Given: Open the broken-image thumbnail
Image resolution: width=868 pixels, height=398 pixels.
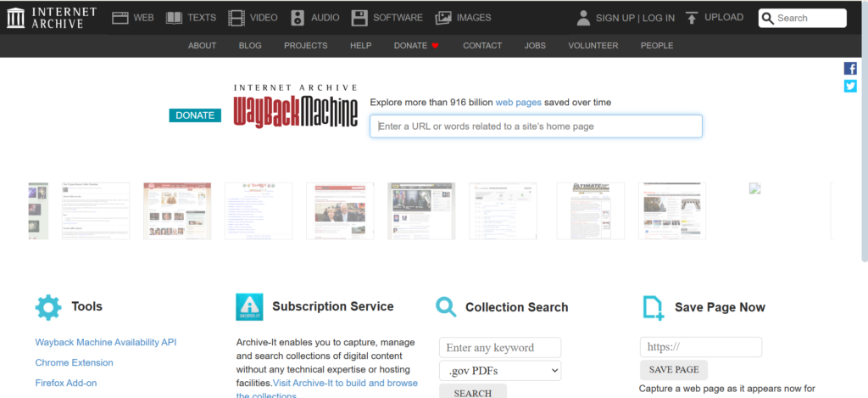Looking at the screenshot, I should click(755, 188).
